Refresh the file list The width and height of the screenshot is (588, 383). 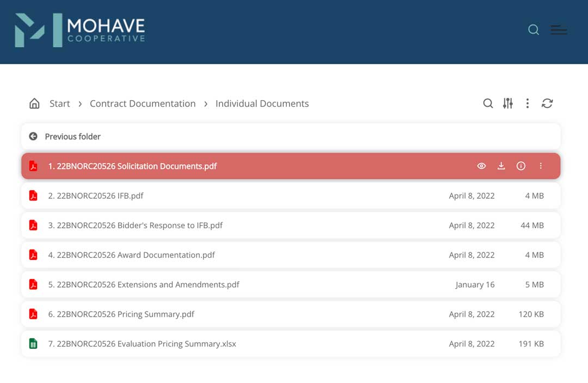(x=547, y=103)
